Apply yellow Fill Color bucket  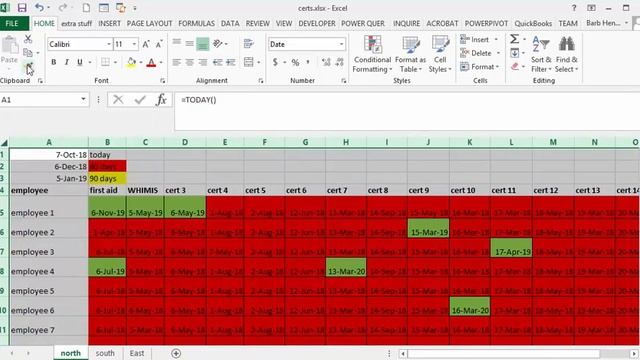[x=131, y=62]
